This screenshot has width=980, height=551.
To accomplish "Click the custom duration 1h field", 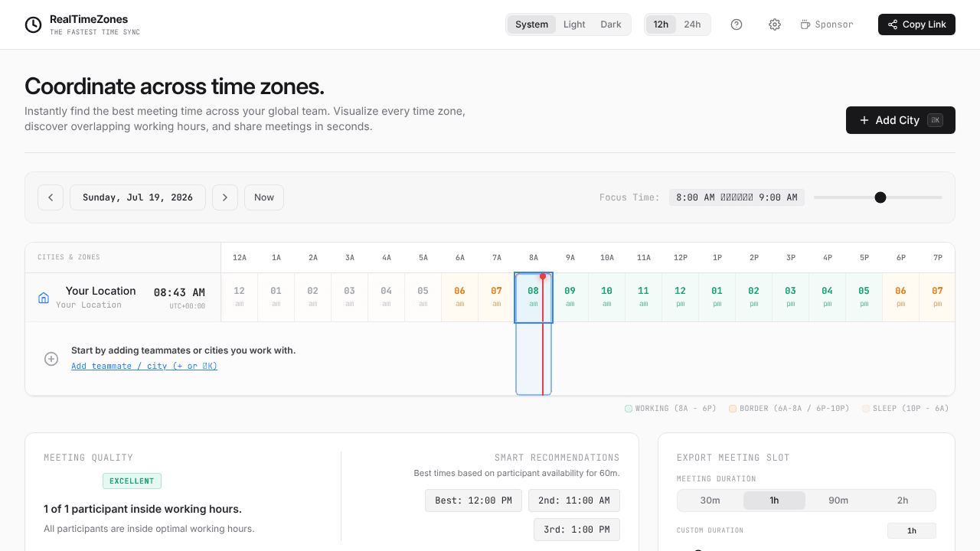I will (912, 530).
